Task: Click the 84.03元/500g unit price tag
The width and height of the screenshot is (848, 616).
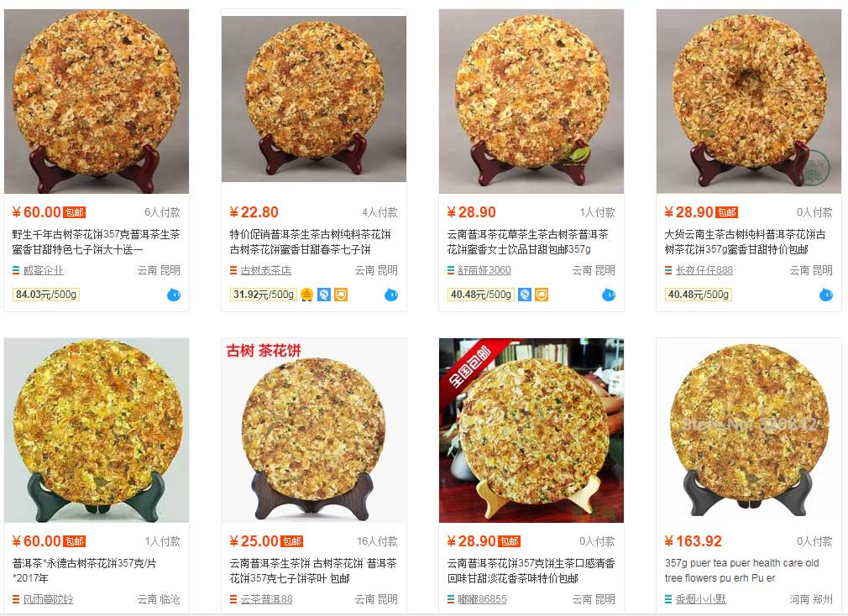Action: click(46, 295)
